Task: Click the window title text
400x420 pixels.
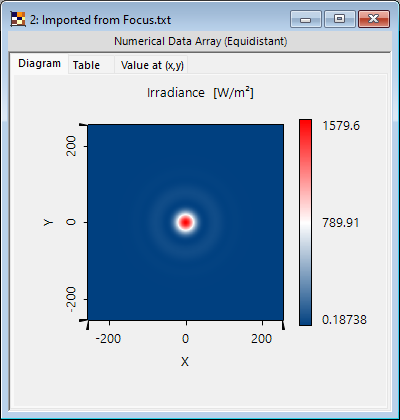Action: click(x=100, y=20)
